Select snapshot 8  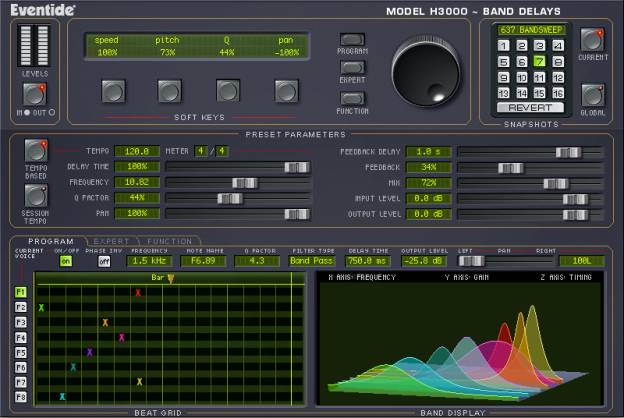pos(558,62)
